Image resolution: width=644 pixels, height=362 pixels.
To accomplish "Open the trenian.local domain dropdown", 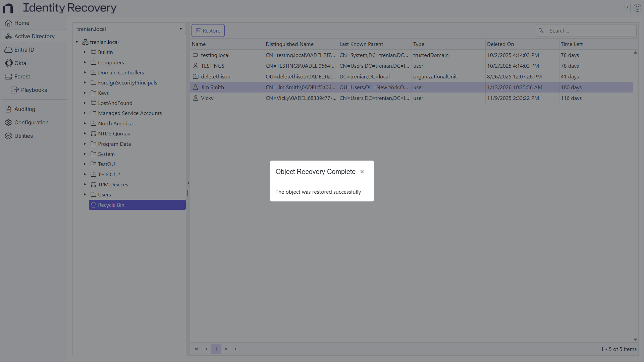I will (x=180, y=29).
